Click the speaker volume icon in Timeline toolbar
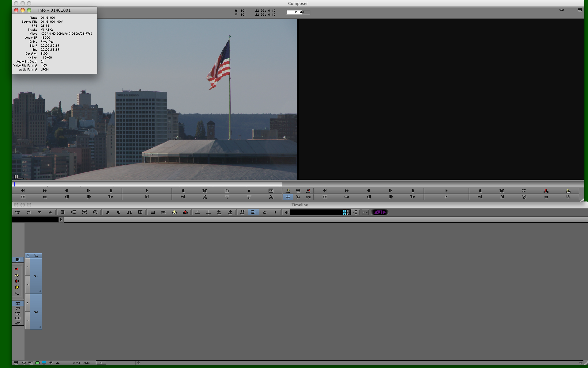588x368 pixels. click(286, 212)
